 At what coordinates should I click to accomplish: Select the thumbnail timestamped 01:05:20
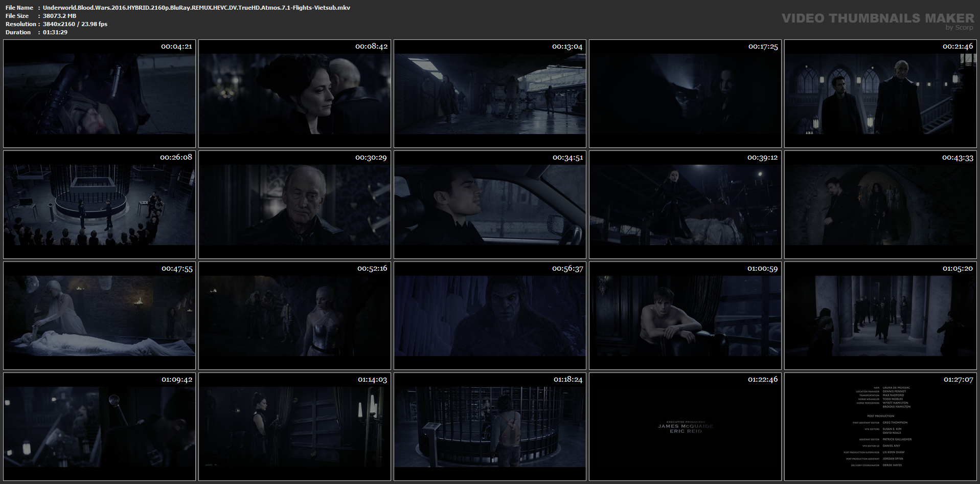[x=880, y=316]
